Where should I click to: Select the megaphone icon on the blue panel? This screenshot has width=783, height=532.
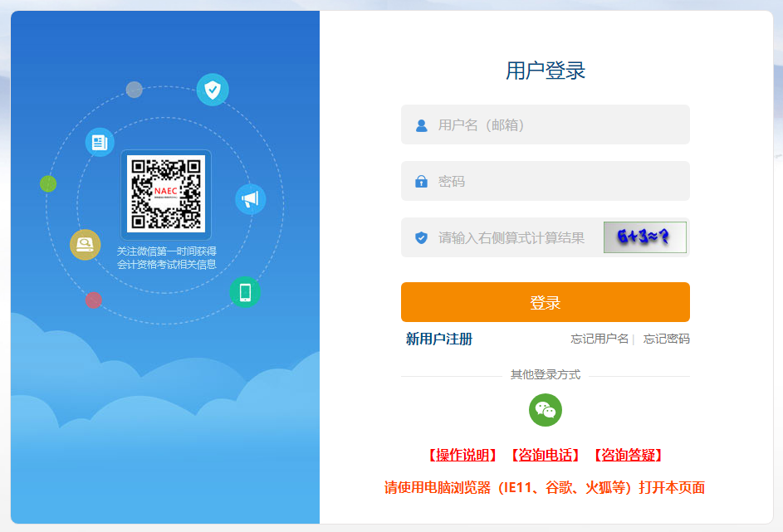pyautogui.click(x=251, y=200)
